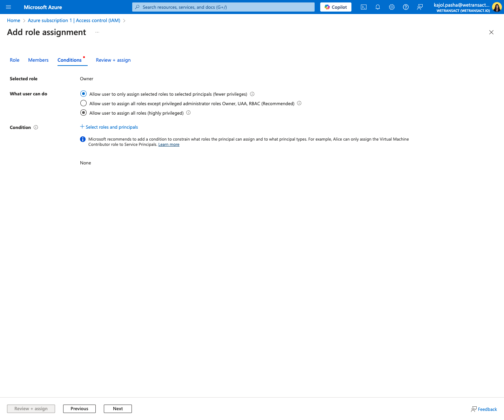Show info for fewer privileges option
Viewport: 504px width, 420px height.
pos(252,94)
